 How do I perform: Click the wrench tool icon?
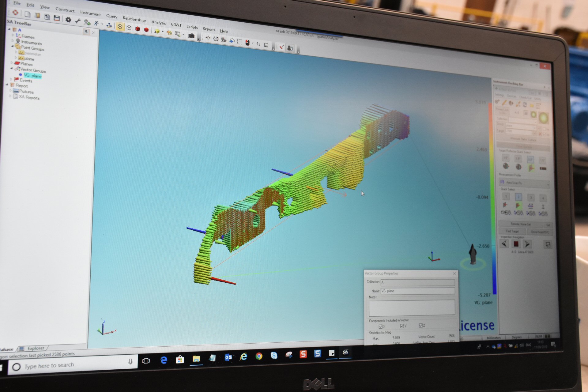click(x=78, y=21)
